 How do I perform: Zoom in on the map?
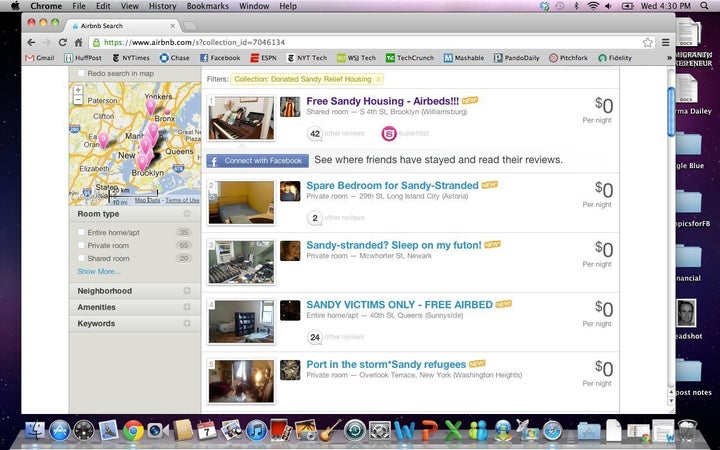pos(78,90)
